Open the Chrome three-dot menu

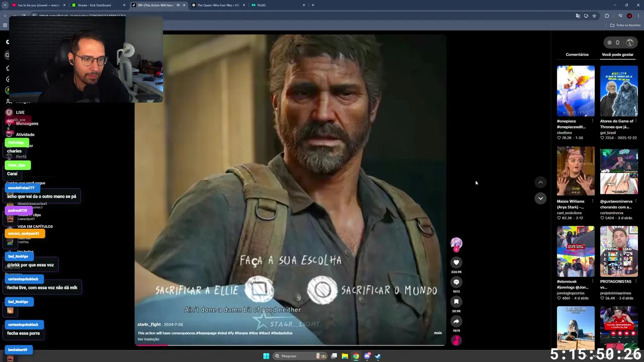638,16
